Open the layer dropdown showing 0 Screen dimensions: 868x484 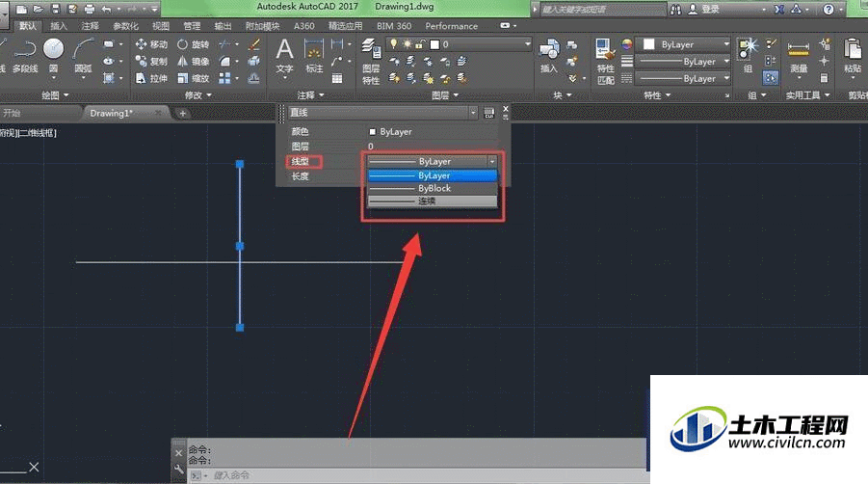pyautogui.click(x=459, y=43)
